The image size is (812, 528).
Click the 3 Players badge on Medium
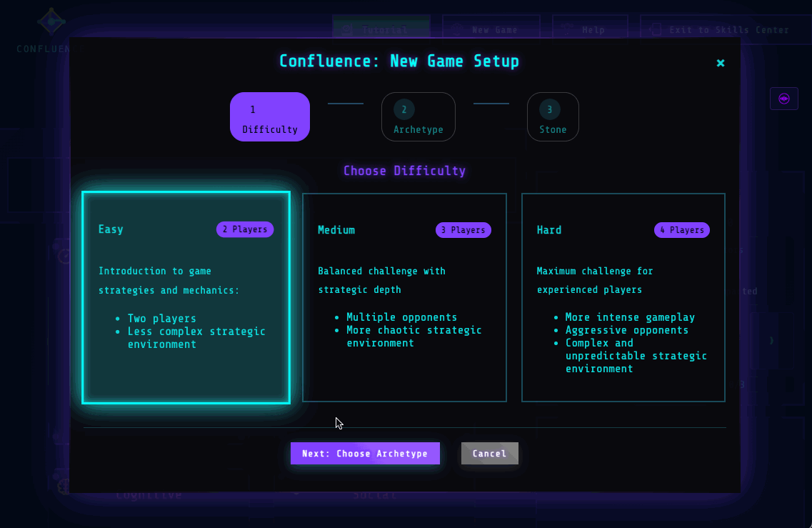(463, 230)
